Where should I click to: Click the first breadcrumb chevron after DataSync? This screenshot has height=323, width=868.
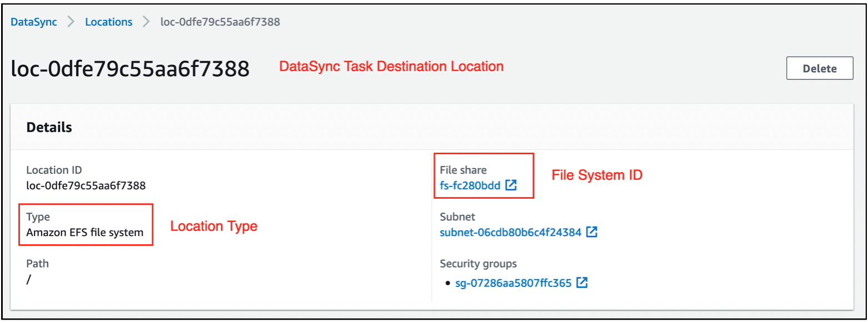point(71,22)
